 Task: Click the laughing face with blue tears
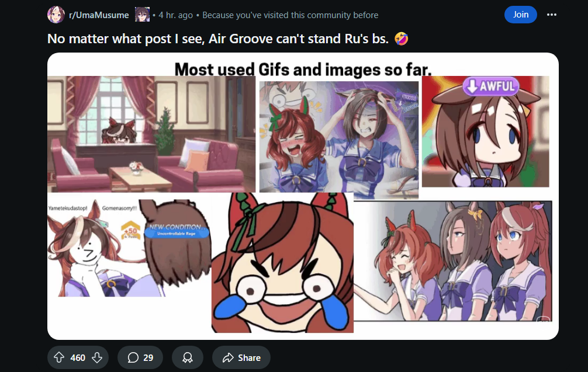point(282,263)
